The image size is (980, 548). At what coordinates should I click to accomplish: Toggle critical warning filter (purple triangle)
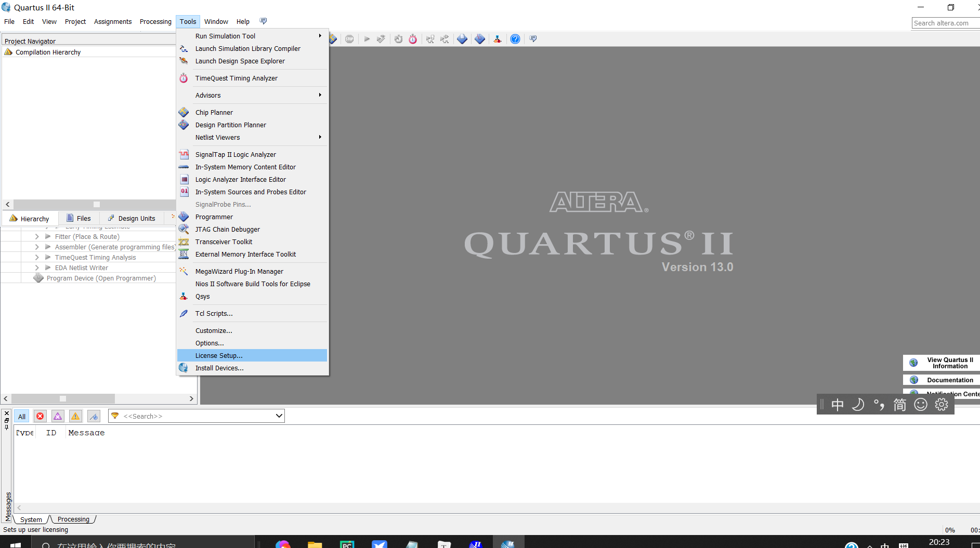click(x=58, y=416)
